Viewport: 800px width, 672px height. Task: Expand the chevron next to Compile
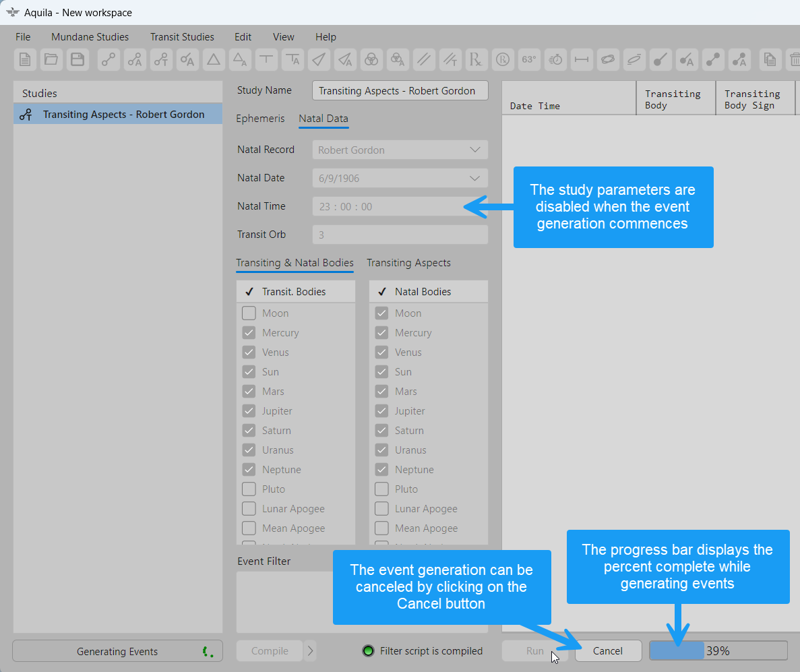click(x=310, y=651)
